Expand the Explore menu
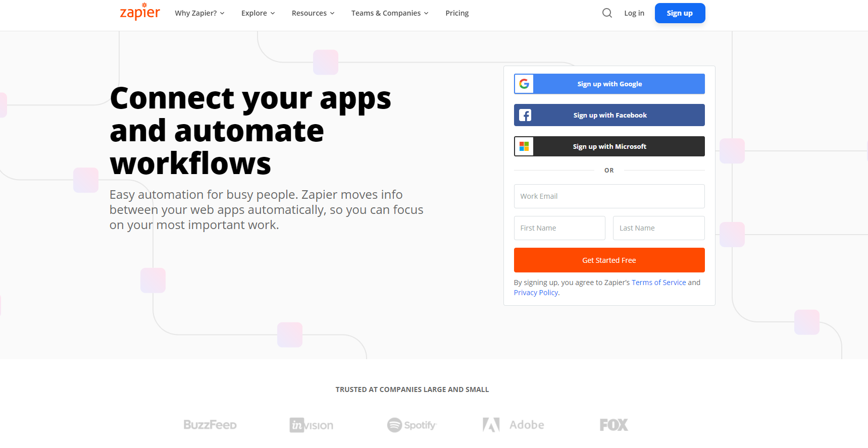Image resolution: width=868 pixels, height=448 pixels. [x=258, y=13]
